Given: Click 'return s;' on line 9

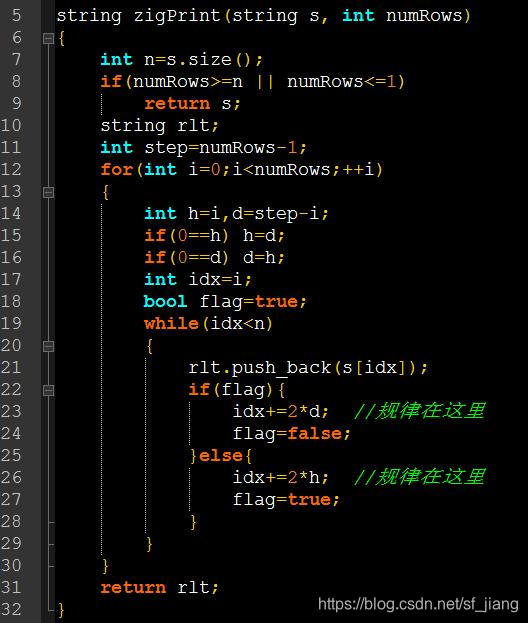Looking at the screenshot, I should [x=192, y=104].
